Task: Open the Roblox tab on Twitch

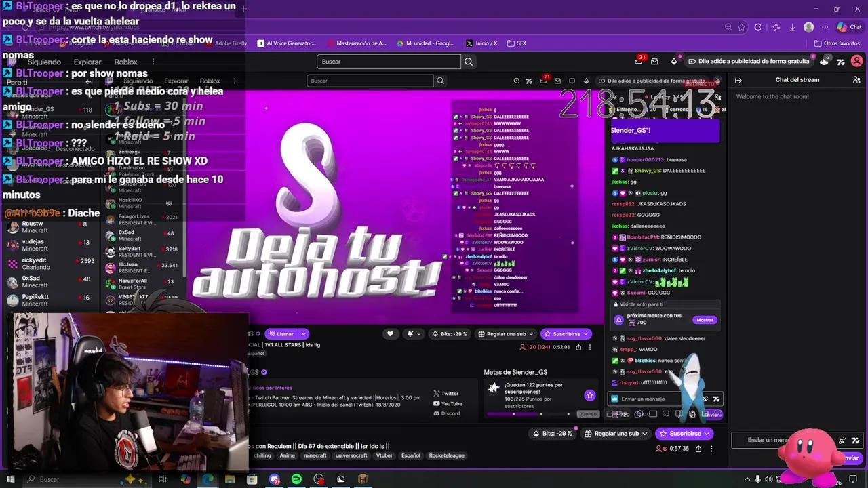Action: pos(126,62)
